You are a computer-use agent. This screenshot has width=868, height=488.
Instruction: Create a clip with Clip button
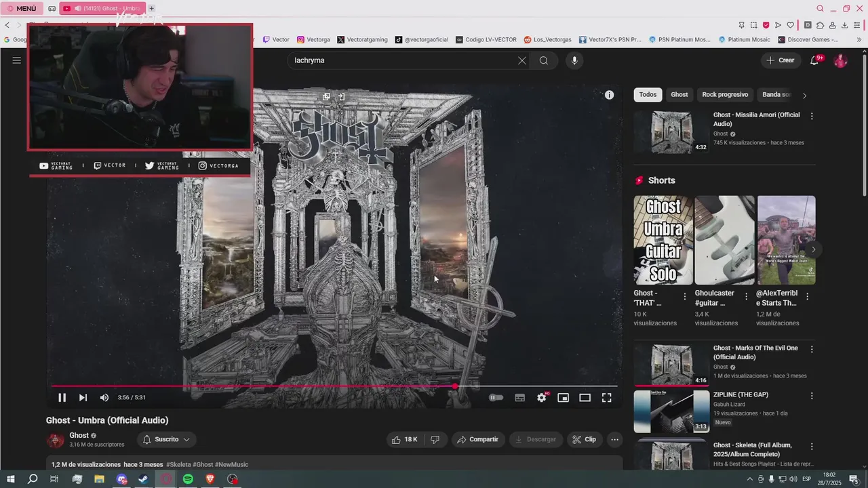pyautogui.click(x=585, y=439)
